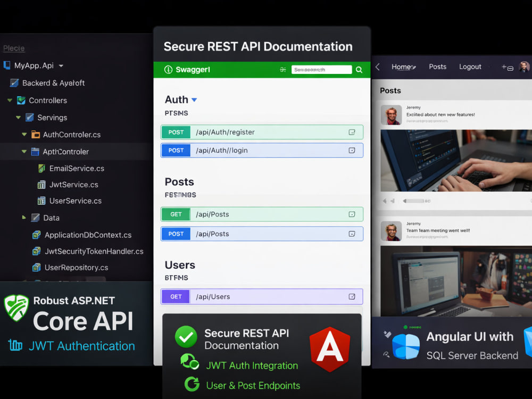Click the Plecie panel header

14,48
